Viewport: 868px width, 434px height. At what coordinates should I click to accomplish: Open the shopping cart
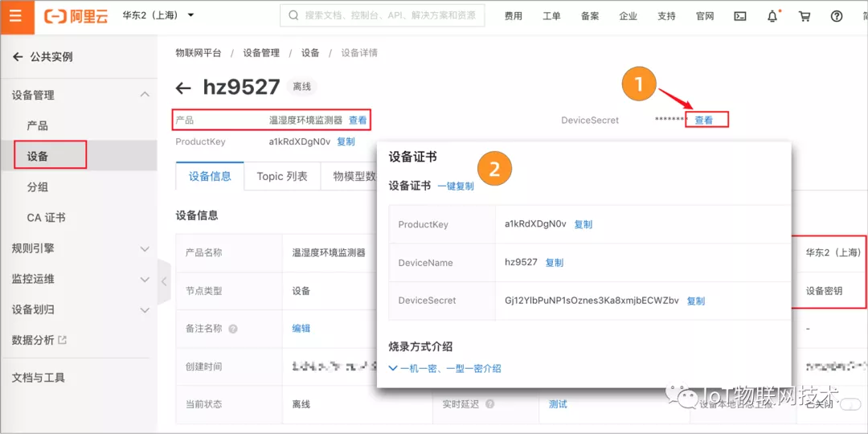[x=805, y=16]
